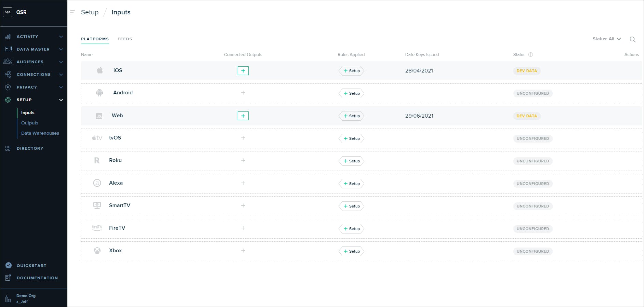Click Setup rules button for iOS
The width and height of the screenshot is (644, 307).
[x=352, y=71]
